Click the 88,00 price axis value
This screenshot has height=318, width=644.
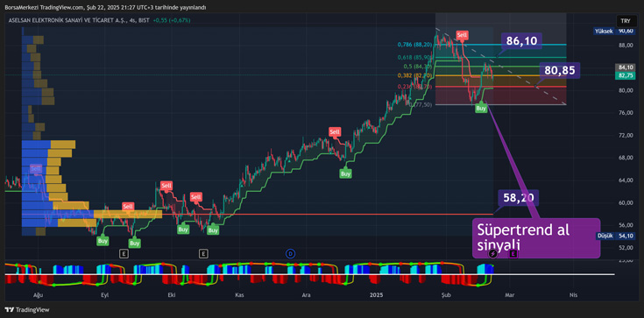click(626, 46)
